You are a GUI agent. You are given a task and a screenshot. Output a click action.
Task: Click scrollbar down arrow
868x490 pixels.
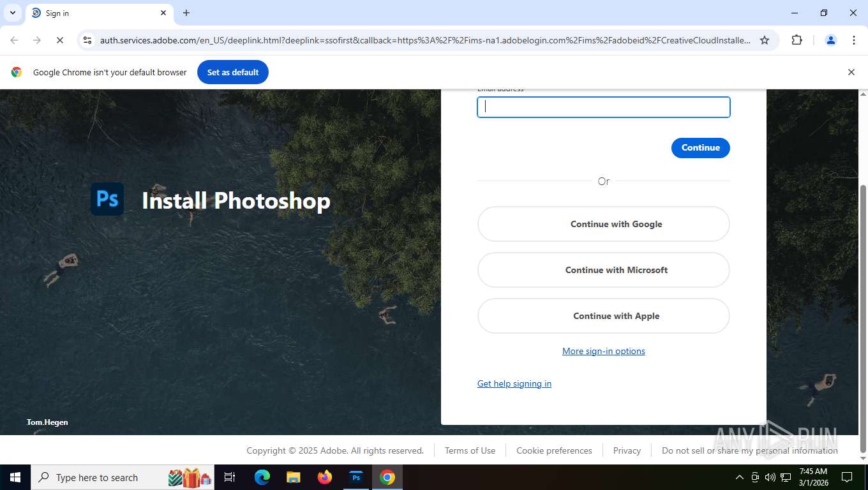pos(863,458)
